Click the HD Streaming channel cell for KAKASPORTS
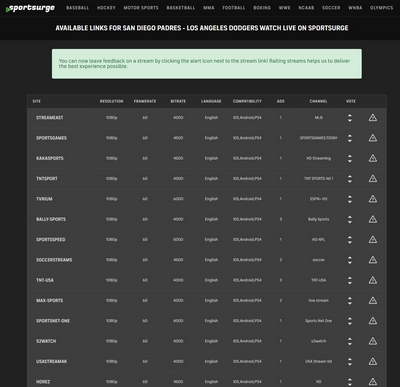The height and width of the screenshot is (387, 400). tap(319, 158)
